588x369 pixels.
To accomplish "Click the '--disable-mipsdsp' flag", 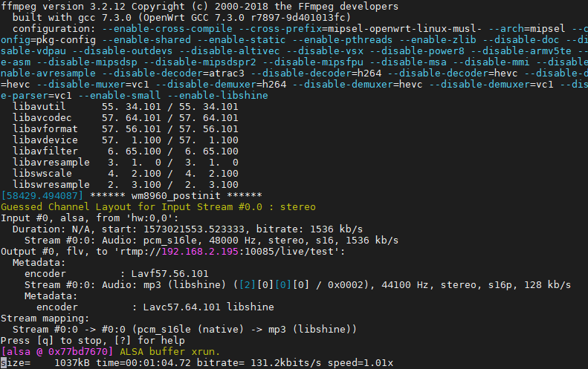I will coord(87,62).
